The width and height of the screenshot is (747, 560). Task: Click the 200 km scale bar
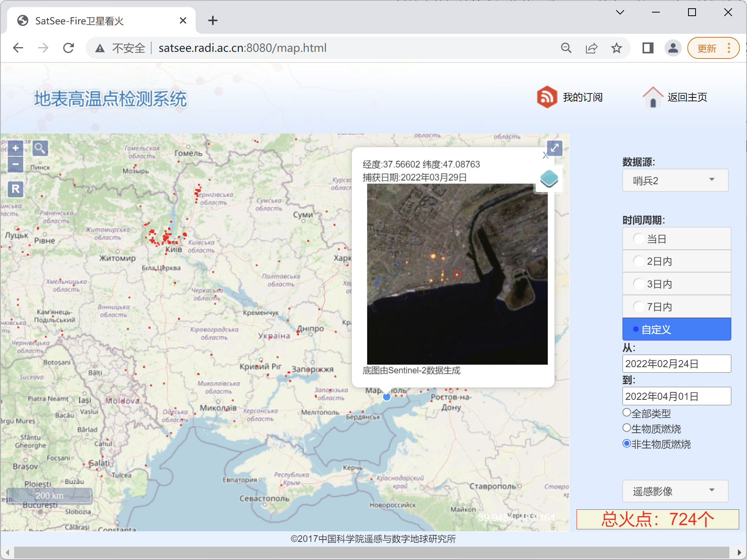tap(49, 496)
